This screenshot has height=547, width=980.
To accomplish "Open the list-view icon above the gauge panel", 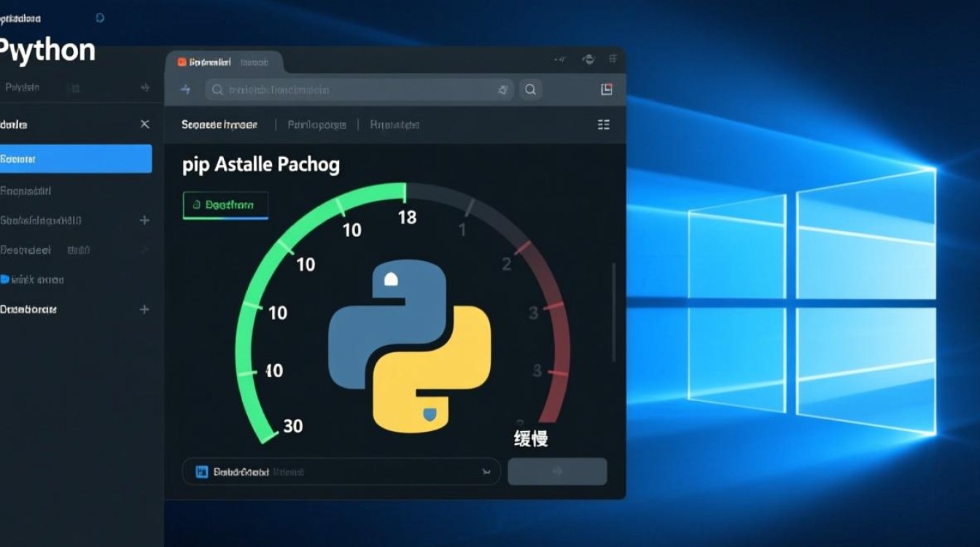I will point(603,124).
